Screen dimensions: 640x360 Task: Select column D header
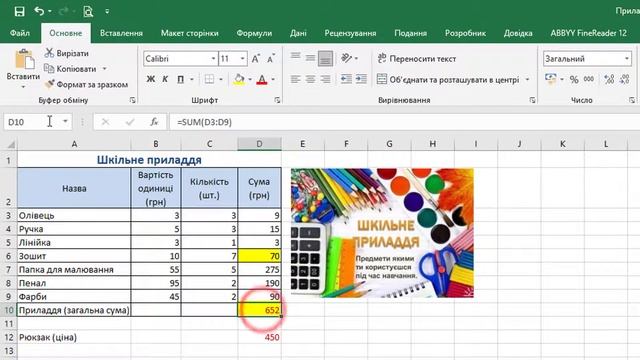(x=259, y=144)
